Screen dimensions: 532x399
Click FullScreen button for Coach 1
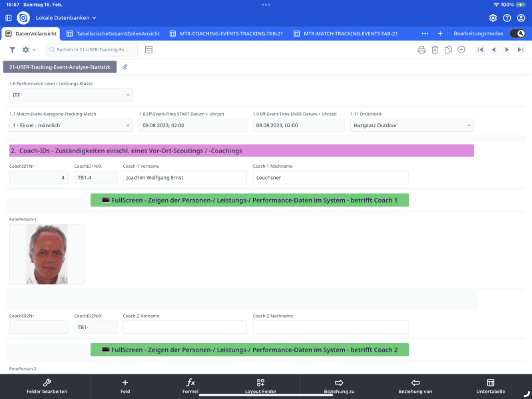[250, 200]
